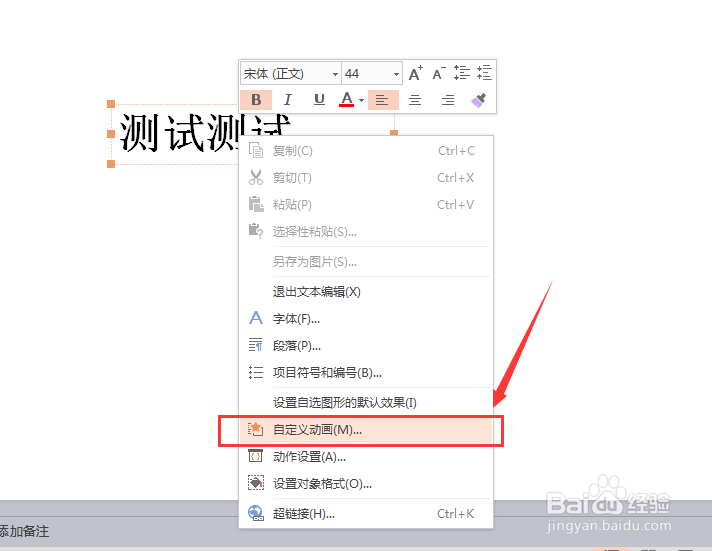Open 自定义动画(M)... menu entry
Image resolution: width=712 pixels, height=551 pixels.
coord(366,430)
